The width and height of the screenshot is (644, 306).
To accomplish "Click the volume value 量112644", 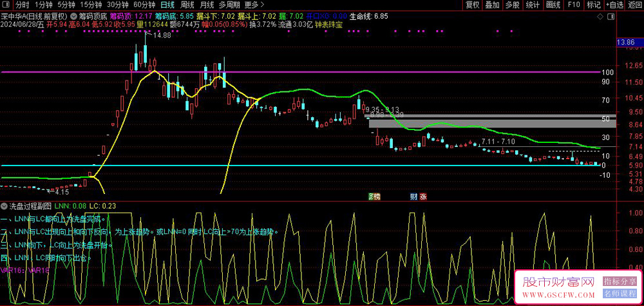I will 153,24.
